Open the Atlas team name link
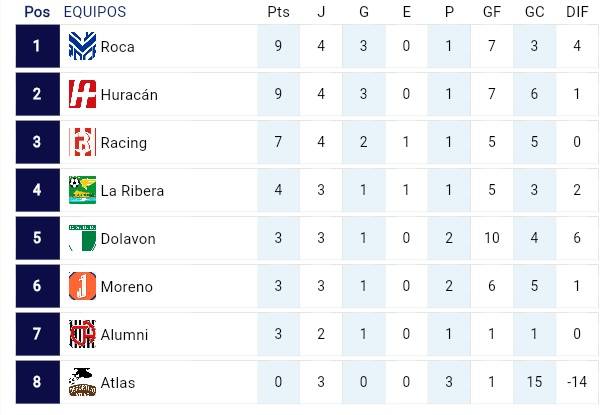This screenshot has width=613, height=415. 117,383
